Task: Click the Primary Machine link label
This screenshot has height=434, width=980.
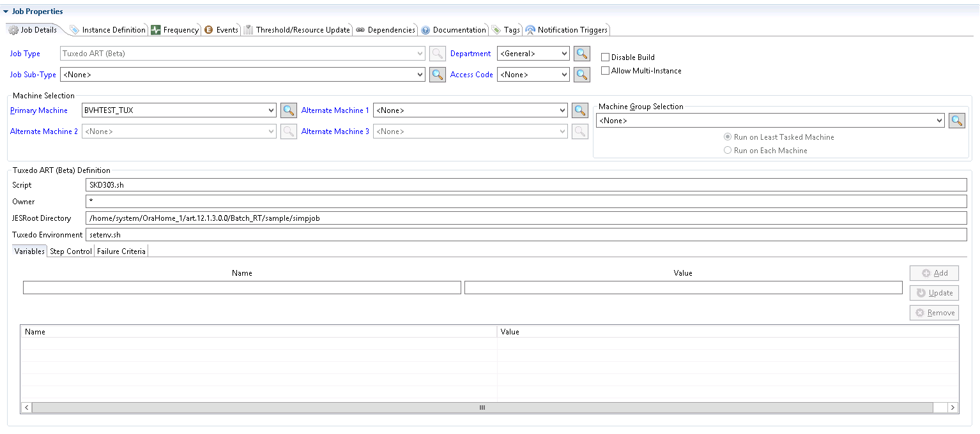Action: click(x=39, y=110)
